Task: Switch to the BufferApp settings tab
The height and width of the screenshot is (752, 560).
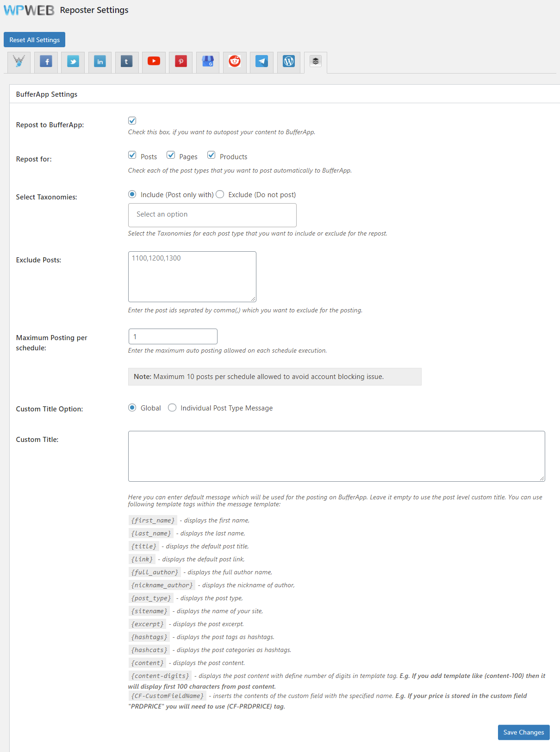Action: click(315, 62)
